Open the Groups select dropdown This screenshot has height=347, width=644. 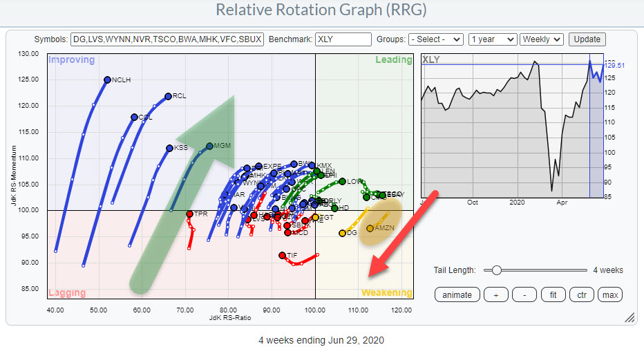coord(435,39)
